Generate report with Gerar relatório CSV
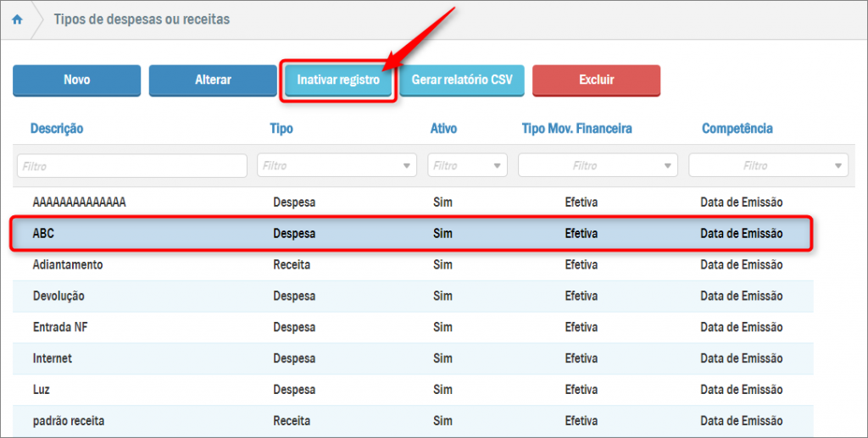This screenshot has height=438, width=868. 462,80
